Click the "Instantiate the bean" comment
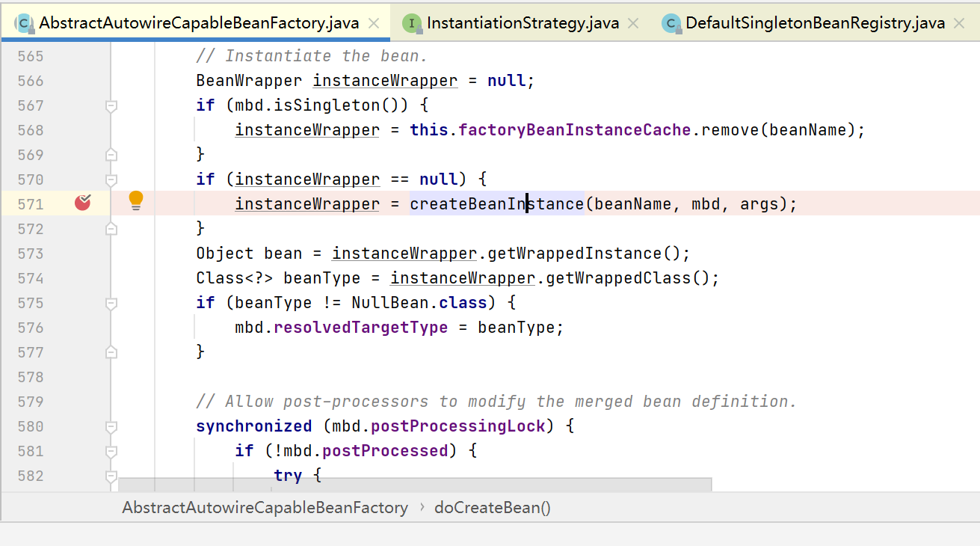Image resolution: width=980 pixels, height=546 pixels. [312, 56]
